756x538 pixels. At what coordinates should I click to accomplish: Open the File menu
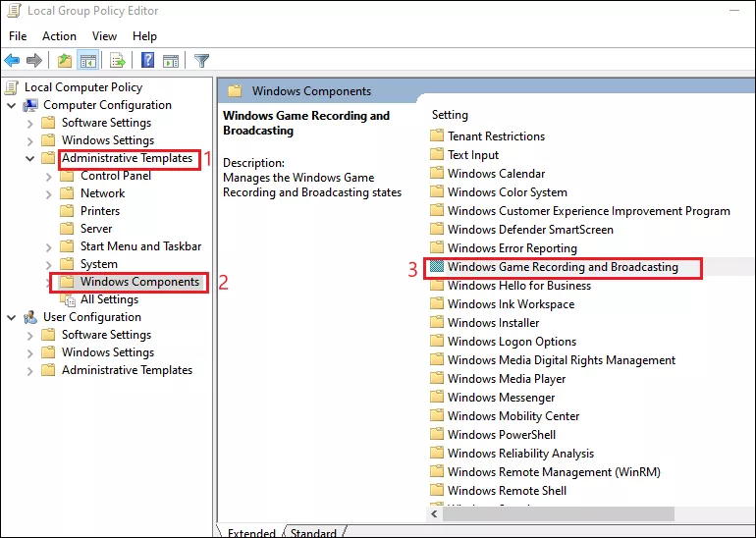coord(18,36)
